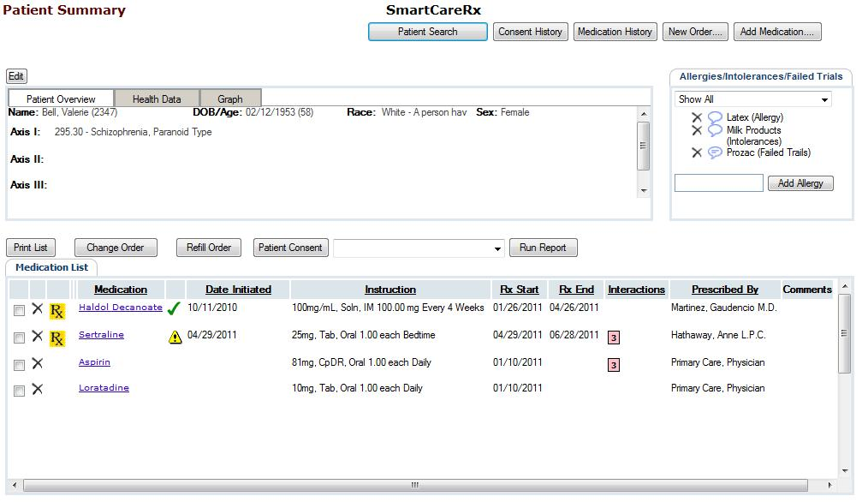
Task: Open the Graph tab
Action: coord(229,98)
